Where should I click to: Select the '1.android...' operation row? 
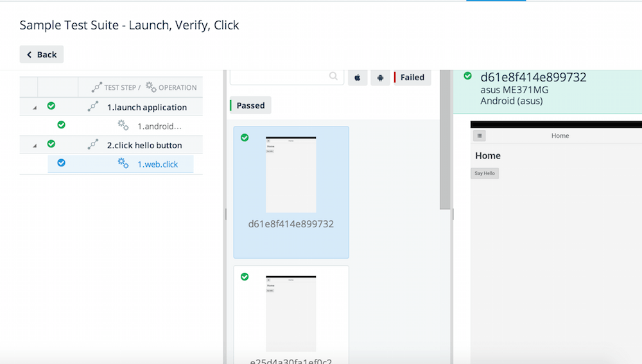pos(111,126)
